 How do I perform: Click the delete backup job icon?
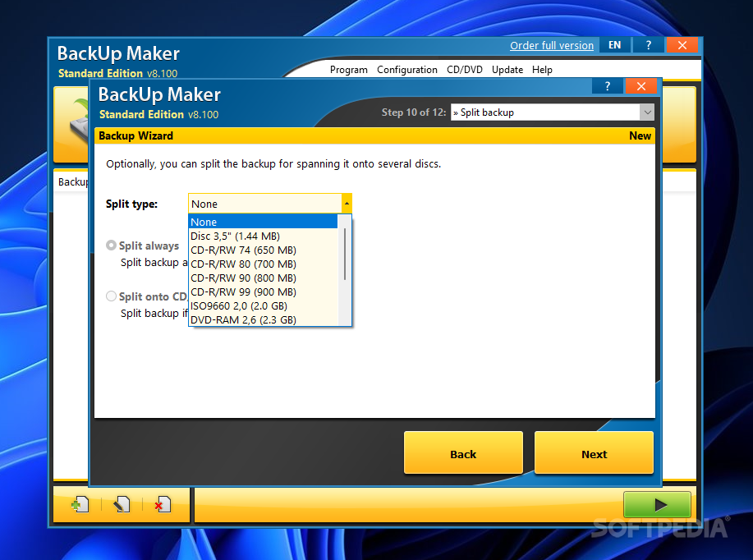pyautogui.click(x=163, y=504)
